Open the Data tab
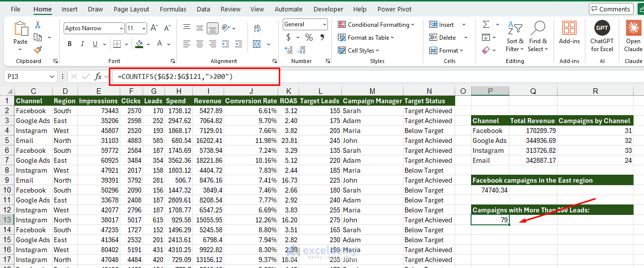Screen dimensions: 644x268 pyautogui.click(x=203, y=9)
